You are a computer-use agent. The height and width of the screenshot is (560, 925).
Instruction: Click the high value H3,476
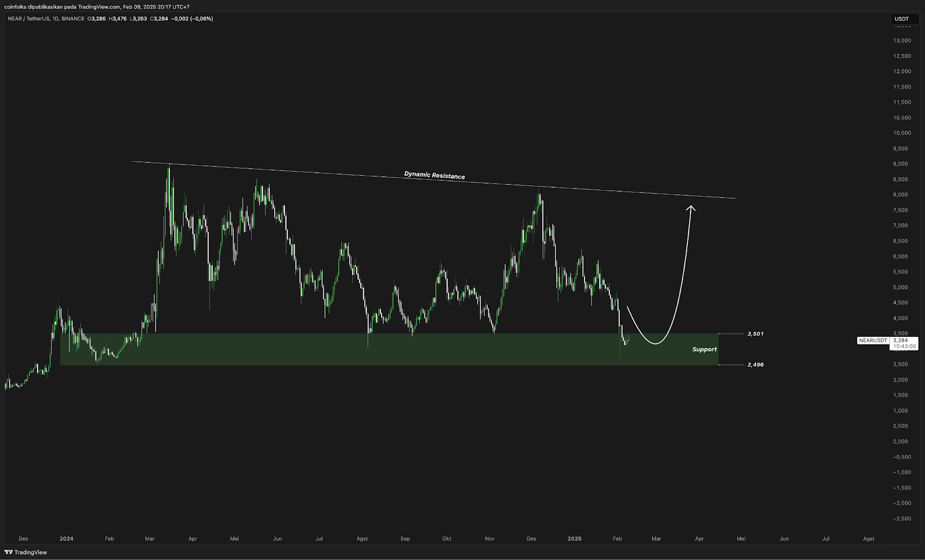point(117,18)
